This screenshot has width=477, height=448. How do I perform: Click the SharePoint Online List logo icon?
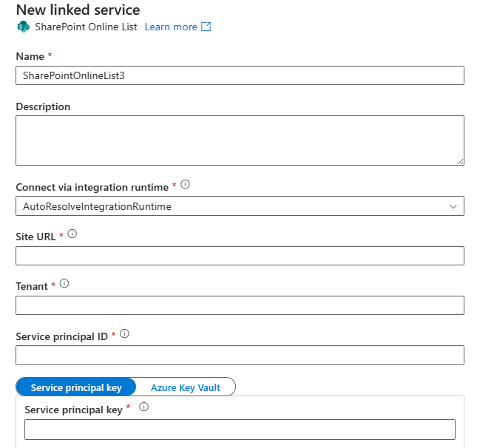(x=24, y=27)
